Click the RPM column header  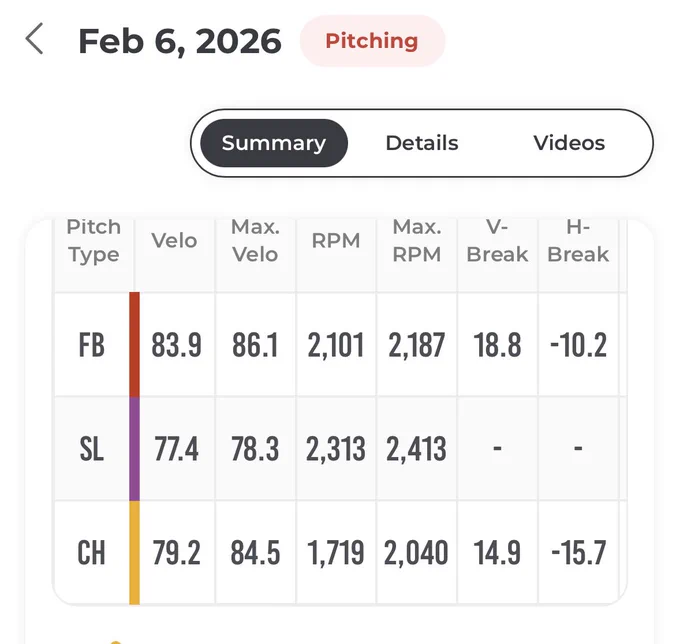[x=336, y=241]
